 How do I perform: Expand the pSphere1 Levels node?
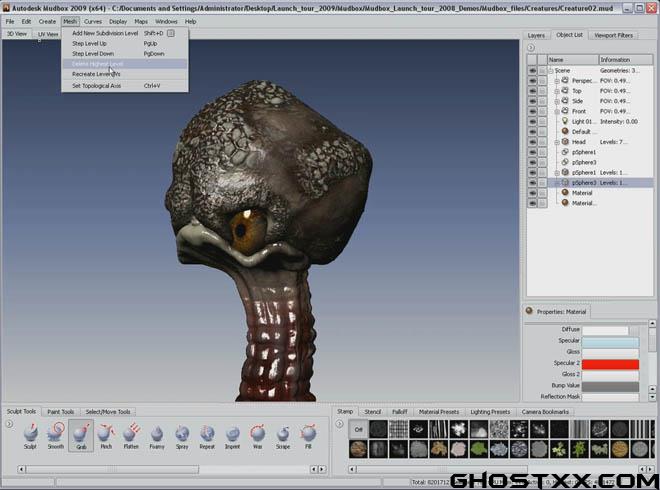pos(557,173)
